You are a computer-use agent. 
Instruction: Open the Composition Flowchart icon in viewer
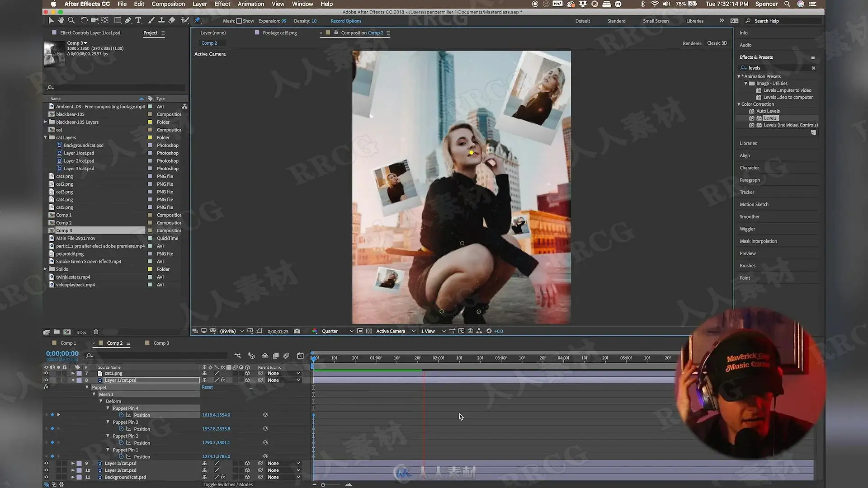479,331
